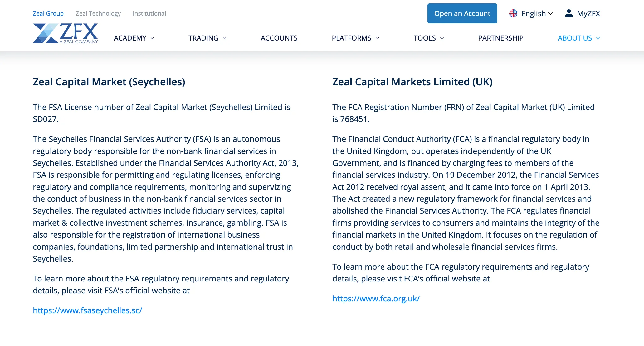
Task: Visit the fsaseychelles.sc link
Action: point(87,310)
